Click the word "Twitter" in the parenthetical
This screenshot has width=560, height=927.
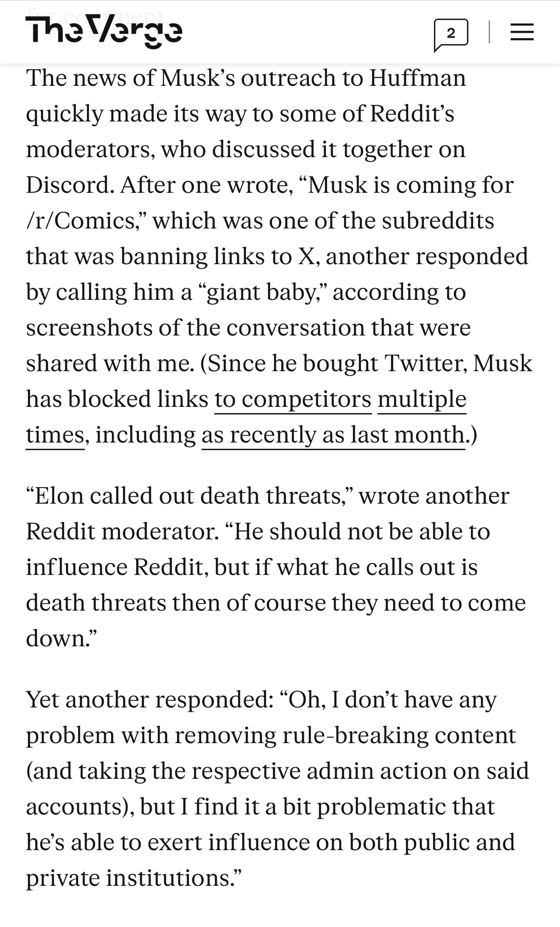click(425, 363)
